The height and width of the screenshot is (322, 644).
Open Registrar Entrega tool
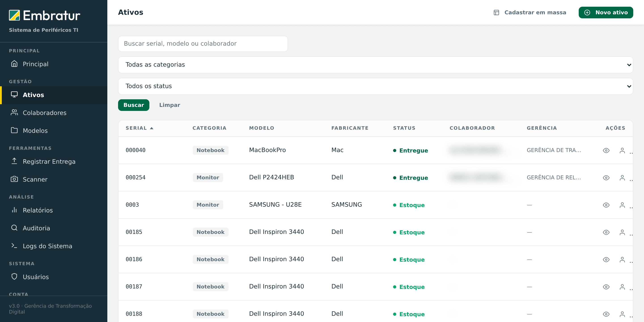[x=53, y=161]
